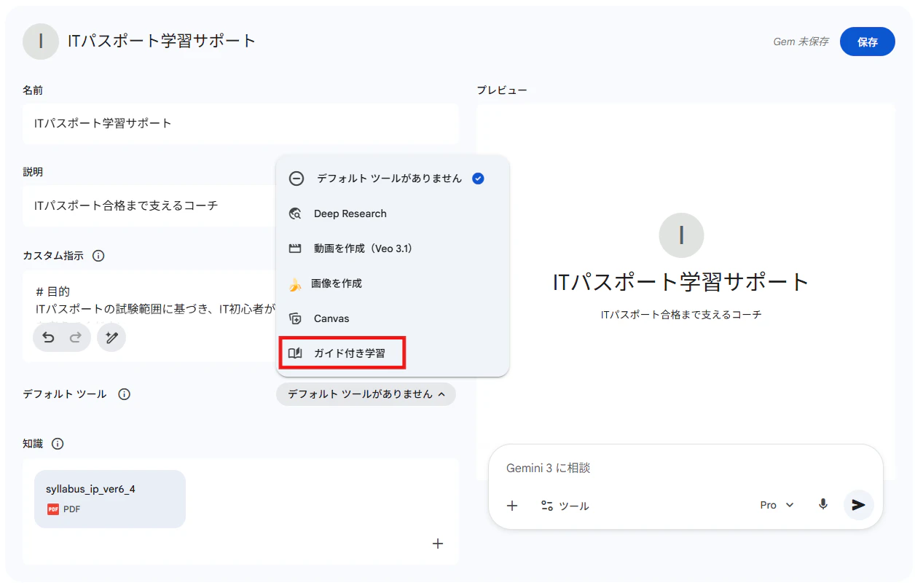Image resolution: width=923 pixels, height=588 pixels.
Task: Open the syllabus_ip_ver6_4 PDF file chip
Action: (110, 499)
